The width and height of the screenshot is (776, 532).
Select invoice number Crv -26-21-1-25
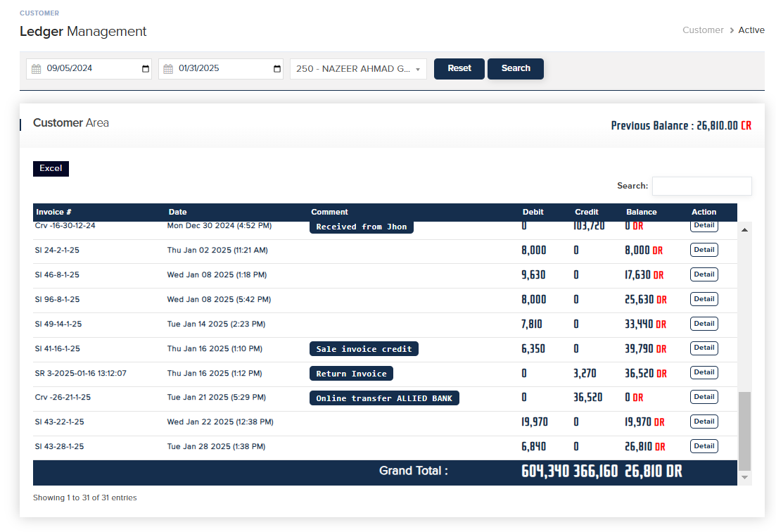pos(63,398)
